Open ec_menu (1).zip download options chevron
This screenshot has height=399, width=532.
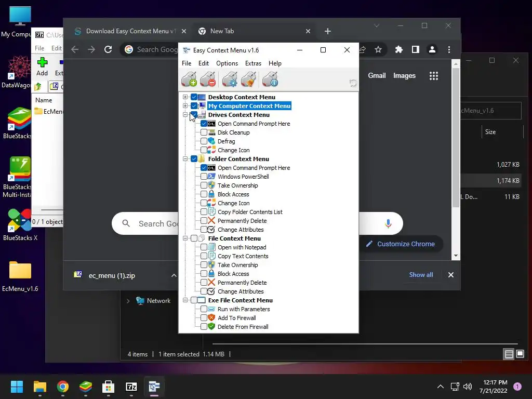pos(174,275)
